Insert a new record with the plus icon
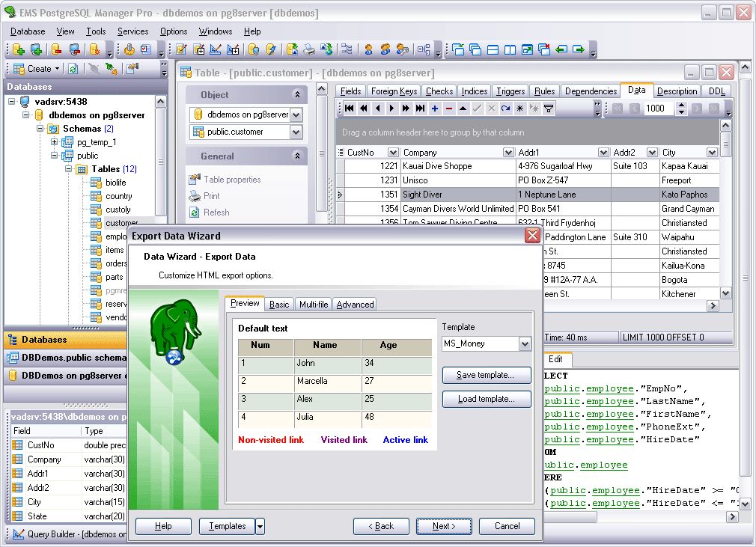 pyautogui.click(x=434, y=109)
